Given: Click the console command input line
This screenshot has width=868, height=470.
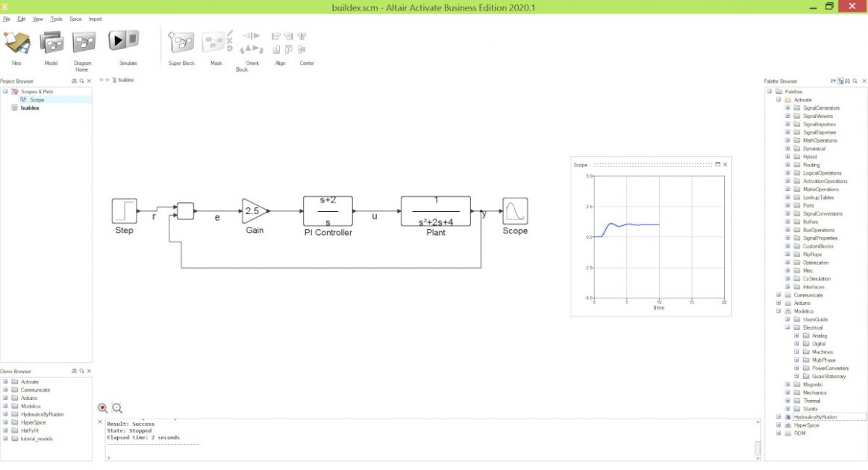Looking at the screenshot, I should click(425, 457).
